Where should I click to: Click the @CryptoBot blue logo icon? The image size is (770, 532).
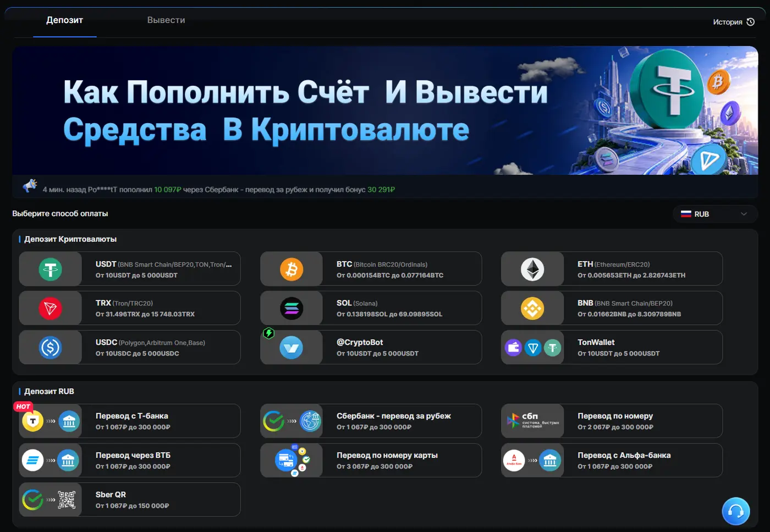291,347
